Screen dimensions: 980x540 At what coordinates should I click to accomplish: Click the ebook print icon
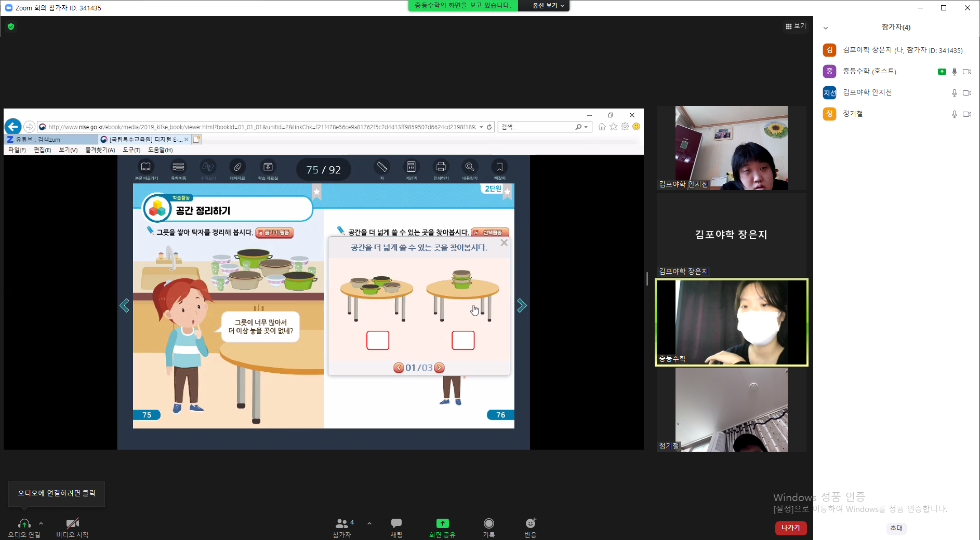(x=441, y=167)
